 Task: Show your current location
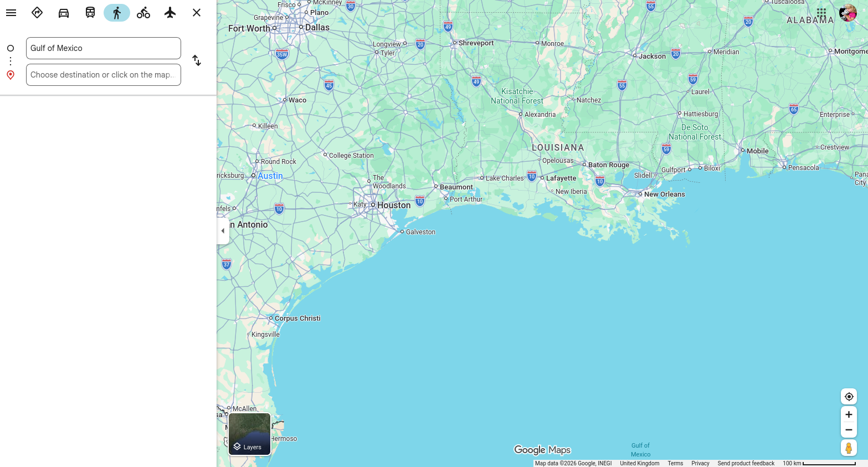tap(849, 397)
